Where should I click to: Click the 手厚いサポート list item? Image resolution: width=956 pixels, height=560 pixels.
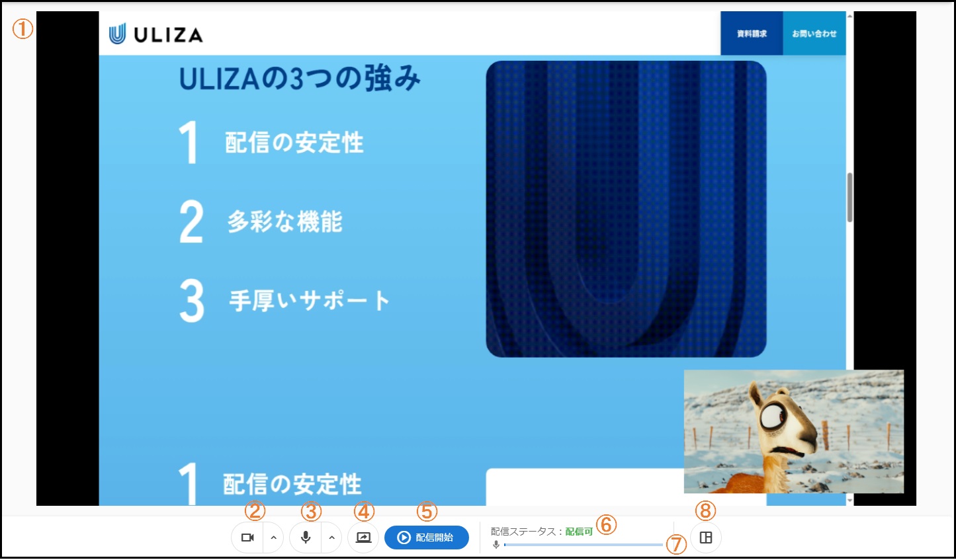coord(309,301)
